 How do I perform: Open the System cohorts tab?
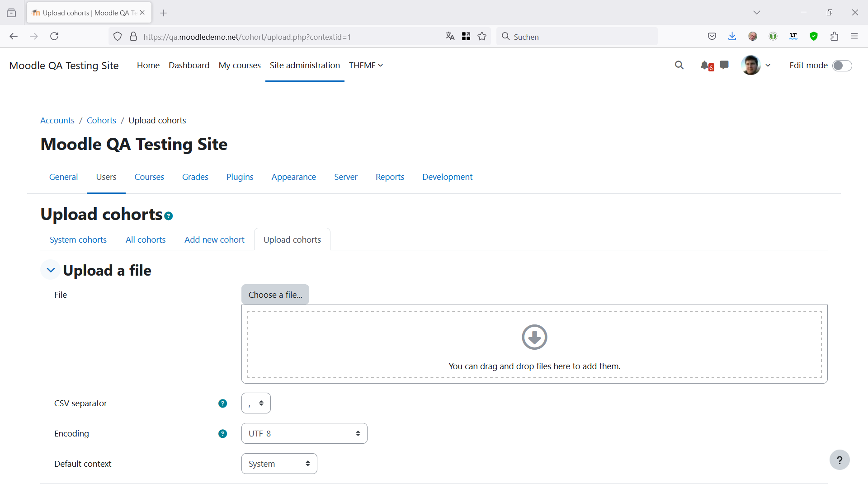click(x=78, y=240)
